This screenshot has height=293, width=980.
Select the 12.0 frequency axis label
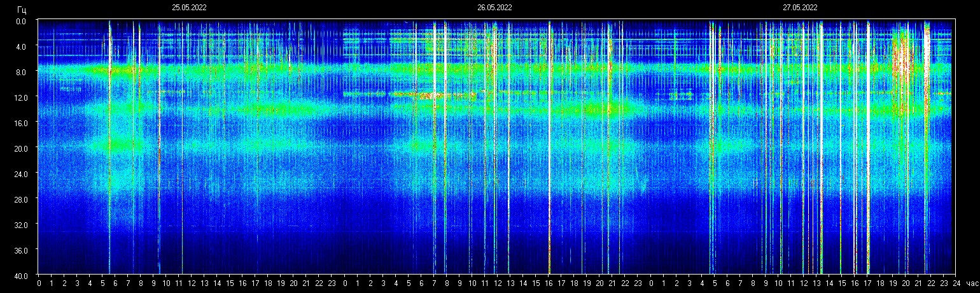(20, 97)
